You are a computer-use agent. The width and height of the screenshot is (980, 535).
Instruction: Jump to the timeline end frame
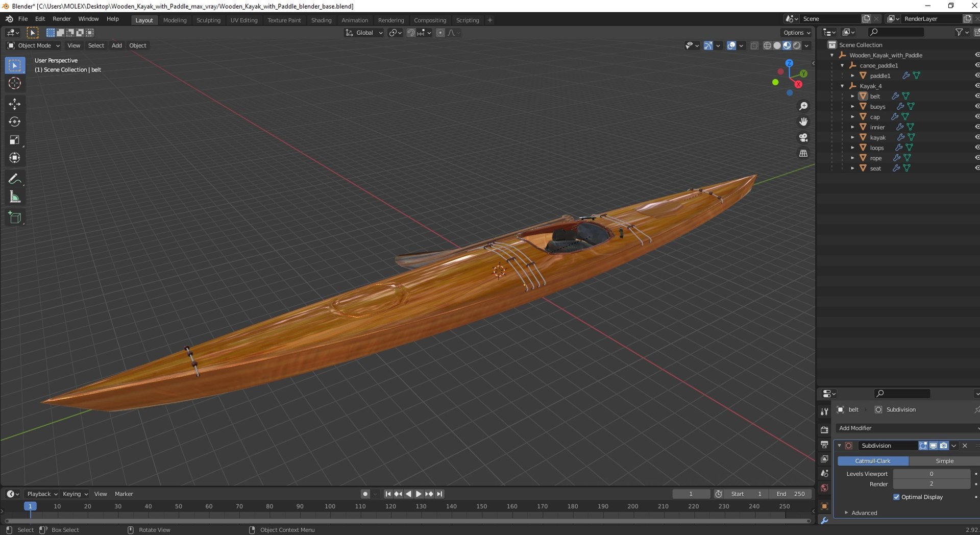(x=439, y=494)
